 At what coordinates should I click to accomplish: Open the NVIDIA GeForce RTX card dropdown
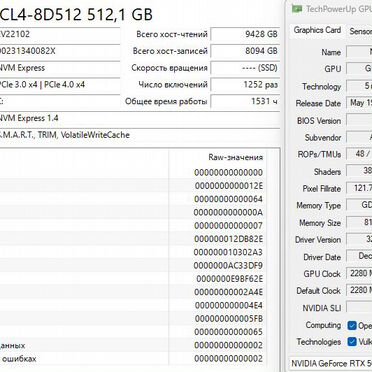(331, 363)
